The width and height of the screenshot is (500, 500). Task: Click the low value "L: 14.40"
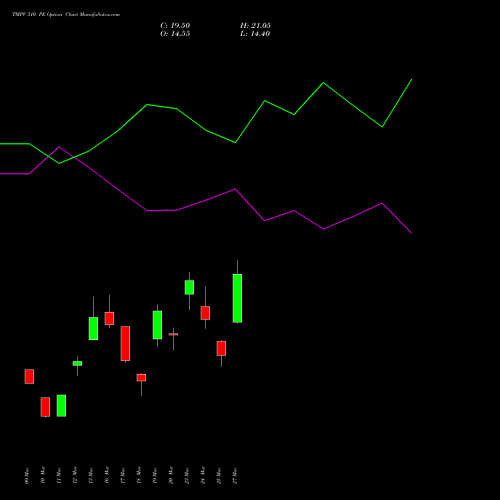click(255, 34)
